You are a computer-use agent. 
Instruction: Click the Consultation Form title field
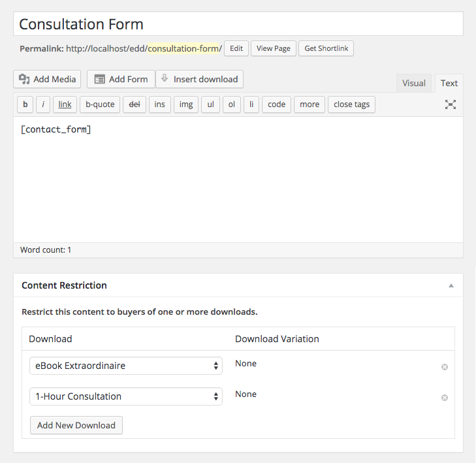(x=238, y=24)
